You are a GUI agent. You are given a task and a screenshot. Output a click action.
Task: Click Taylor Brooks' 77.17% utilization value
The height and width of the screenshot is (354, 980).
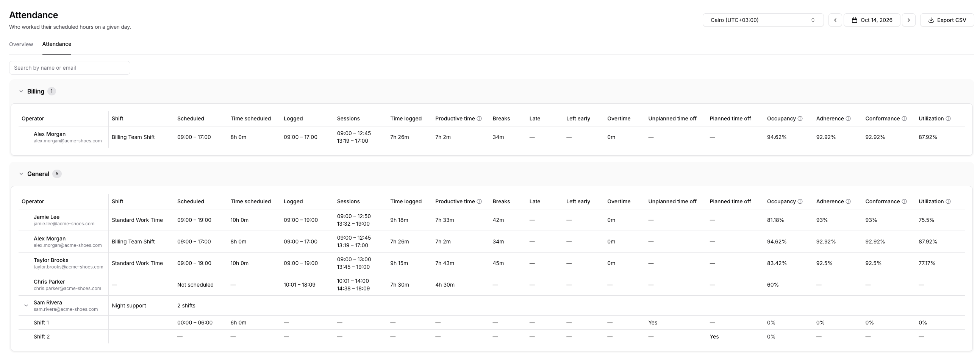[x=927, y=263]
